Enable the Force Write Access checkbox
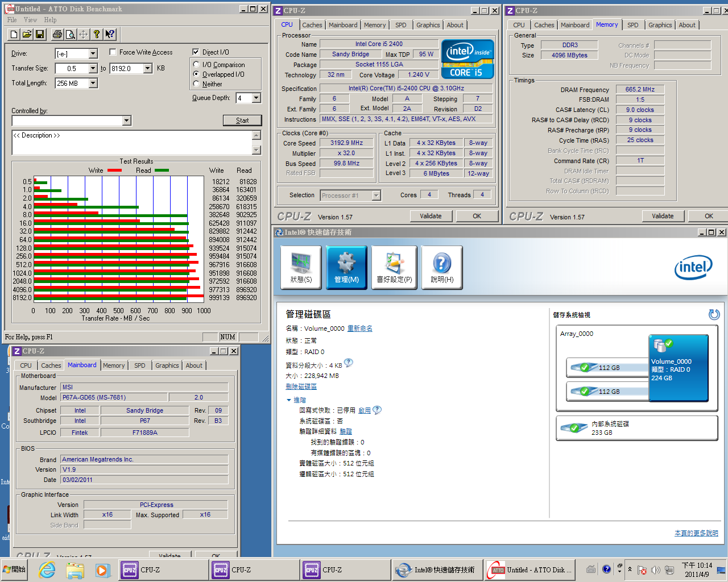Screen dimensions: 728x582 point(113,52)
